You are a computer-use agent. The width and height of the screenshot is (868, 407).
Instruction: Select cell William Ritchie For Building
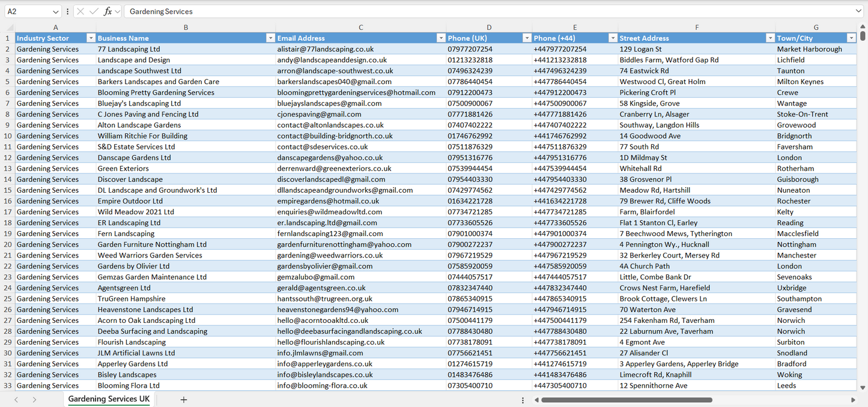186,136
